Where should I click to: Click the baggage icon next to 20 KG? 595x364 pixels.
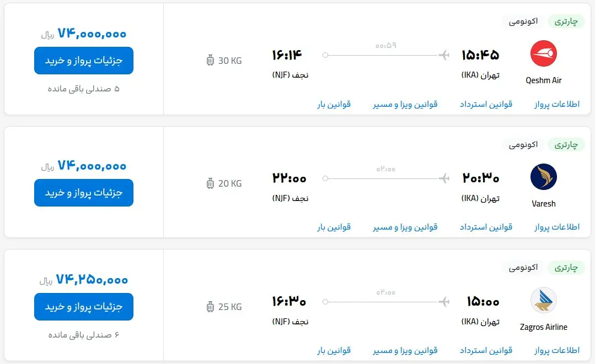(x=210, y=183)
